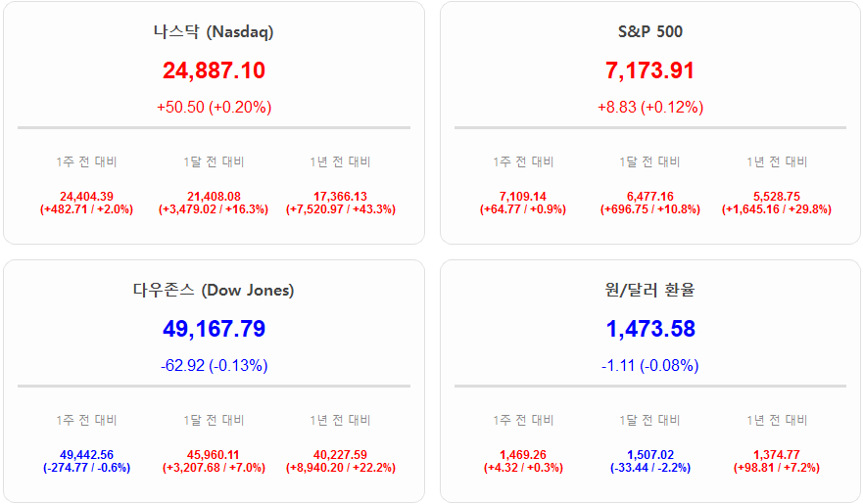
Task: Click the 나스닥 (Nasdaq) card title
Action: pyautogui.click(x=214, y=31)
